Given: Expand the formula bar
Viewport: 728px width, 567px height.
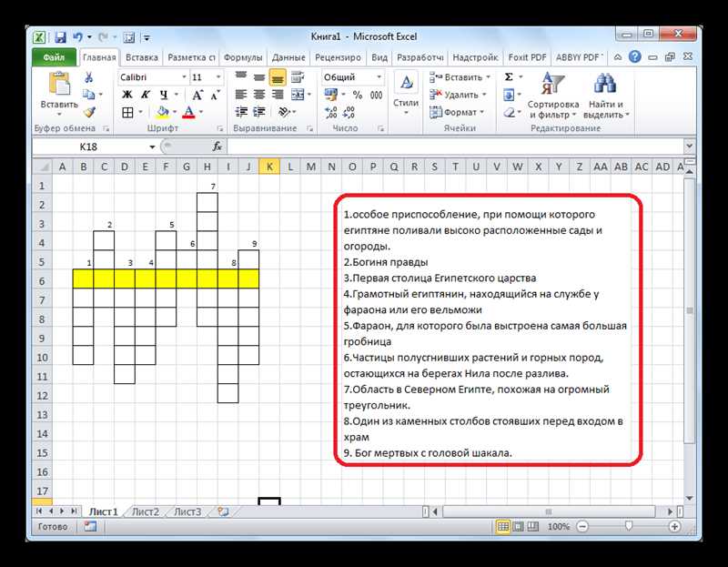Looking at the screenshot, I should [x=689, y=147].
